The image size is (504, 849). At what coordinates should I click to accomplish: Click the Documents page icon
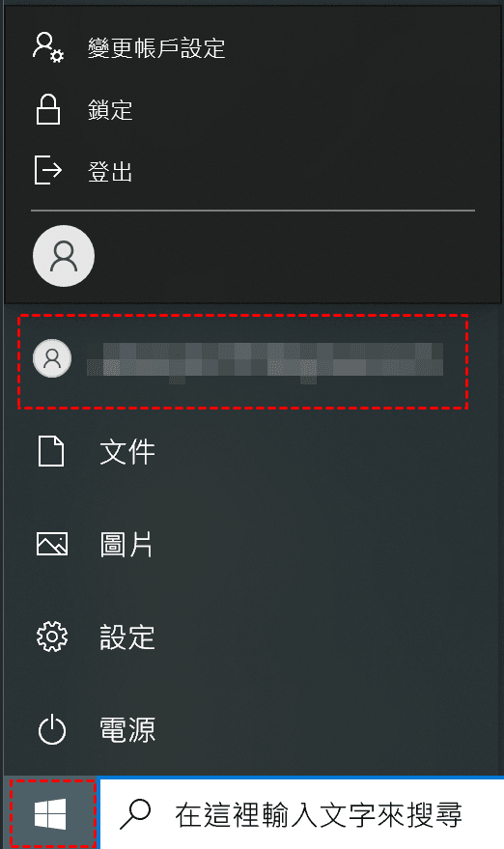(51, 451)
